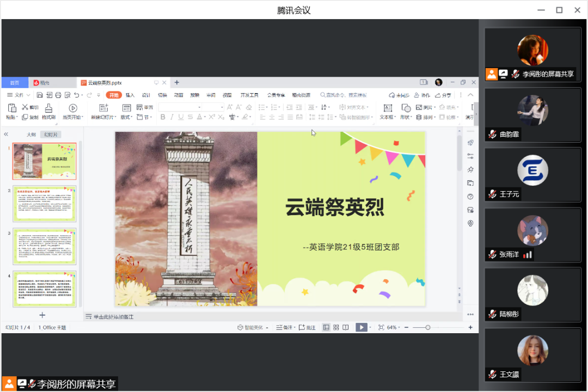Toggle Italic formatting button
588x392 pixels.
[171, 117]
